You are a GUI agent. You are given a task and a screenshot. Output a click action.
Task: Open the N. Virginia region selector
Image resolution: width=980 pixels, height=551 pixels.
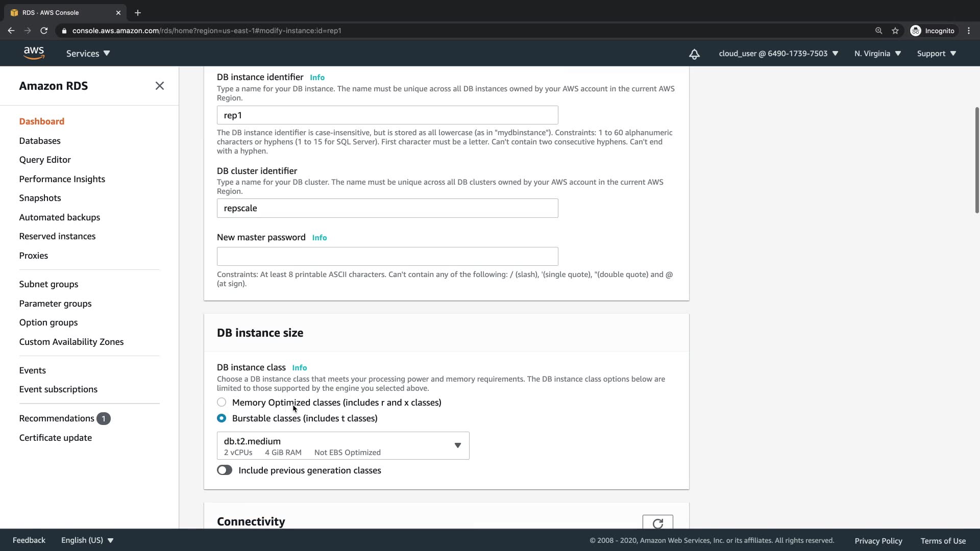pos(877,54)
